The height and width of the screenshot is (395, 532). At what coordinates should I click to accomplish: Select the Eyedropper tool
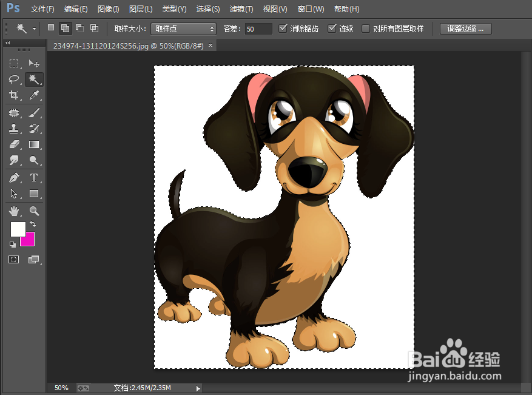pyautogui.click(x=33, y=95)
